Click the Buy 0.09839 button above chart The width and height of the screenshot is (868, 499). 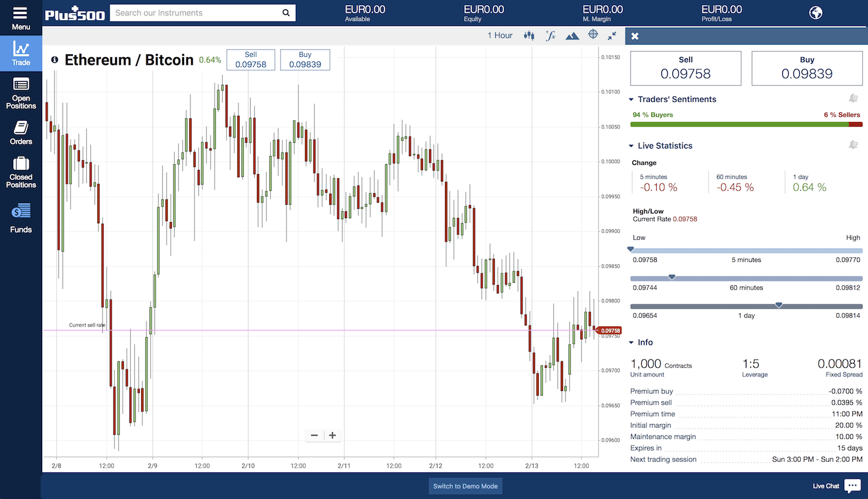(305, 60)
